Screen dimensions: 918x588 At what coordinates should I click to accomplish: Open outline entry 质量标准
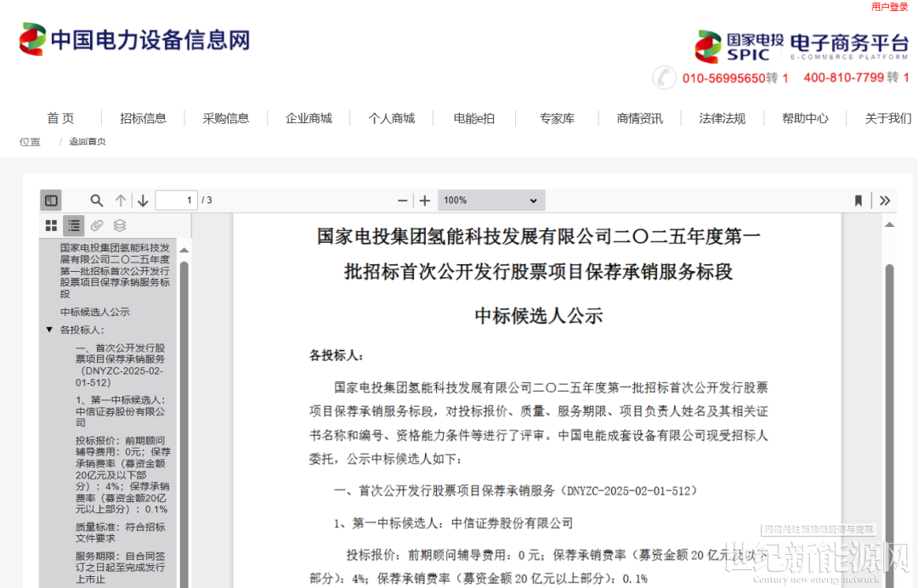[x=120, y=533]
